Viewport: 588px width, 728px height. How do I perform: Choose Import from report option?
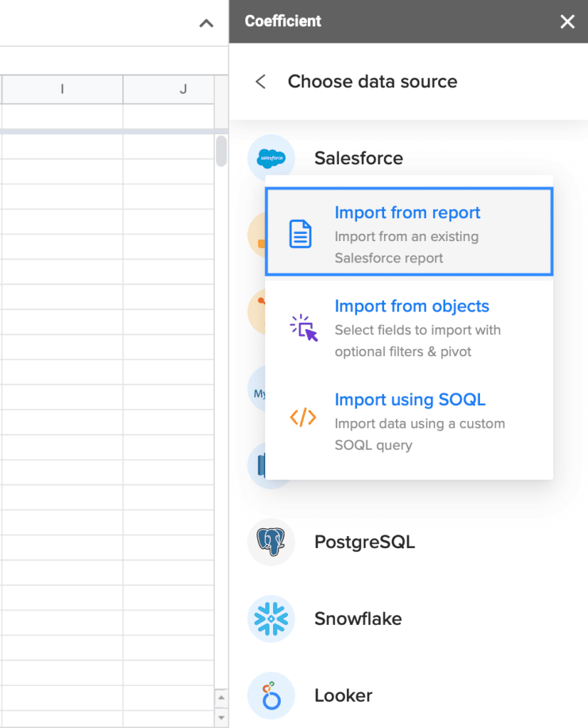410,232
